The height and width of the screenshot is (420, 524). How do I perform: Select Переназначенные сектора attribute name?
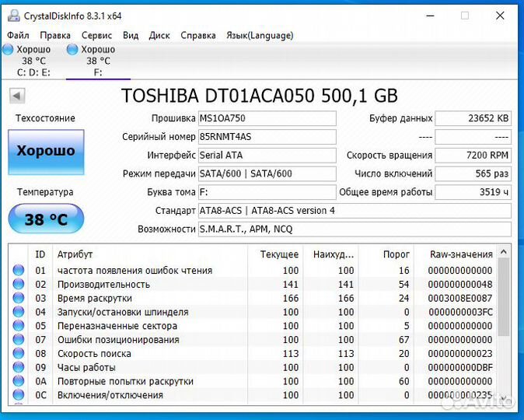click(x=117, y=326)
